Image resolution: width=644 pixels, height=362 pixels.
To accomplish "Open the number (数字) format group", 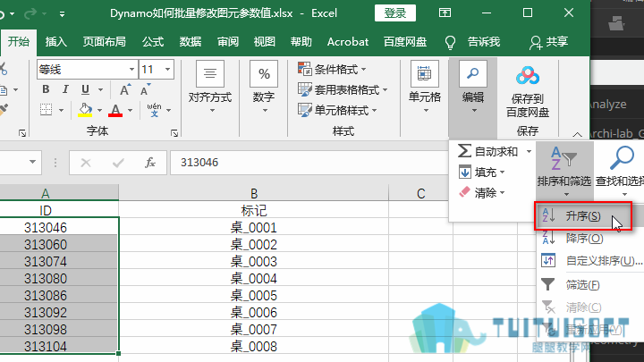I will 264,88.
